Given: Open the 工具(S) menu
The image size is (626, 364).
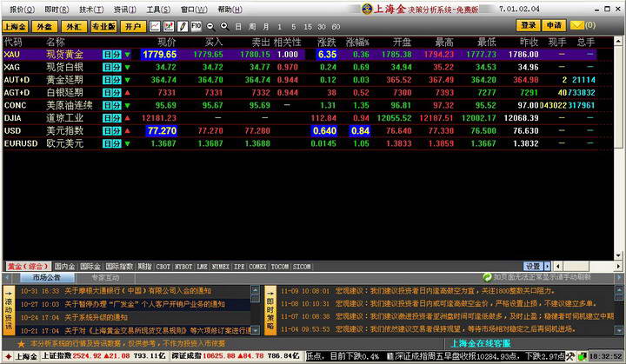Looking at the screenshot, I should pyautogui.click(x=158, y=10).
